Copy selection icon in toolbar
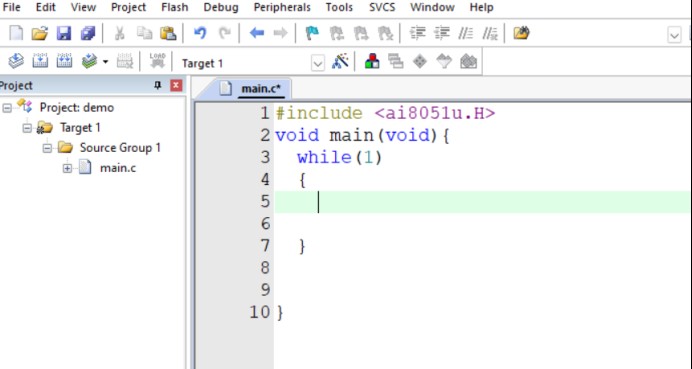This screenshot has width=692, height=369. point(144,33)
